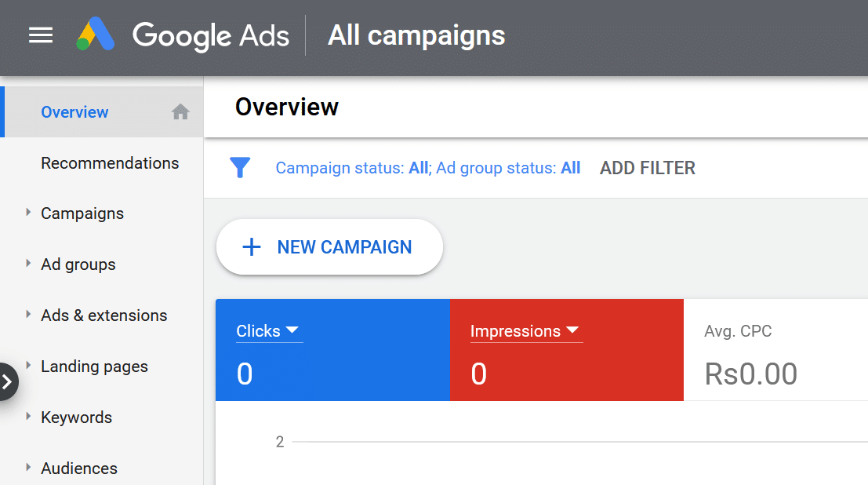This screenshot has height=485, width=868.
Task: Click the blue filter funnel icon
Action: [x=240, y=167]
